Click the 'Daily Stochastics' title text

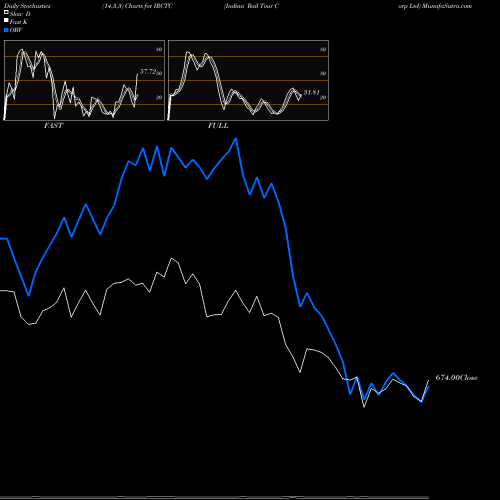pyautogui.click(x=27, y=6)
